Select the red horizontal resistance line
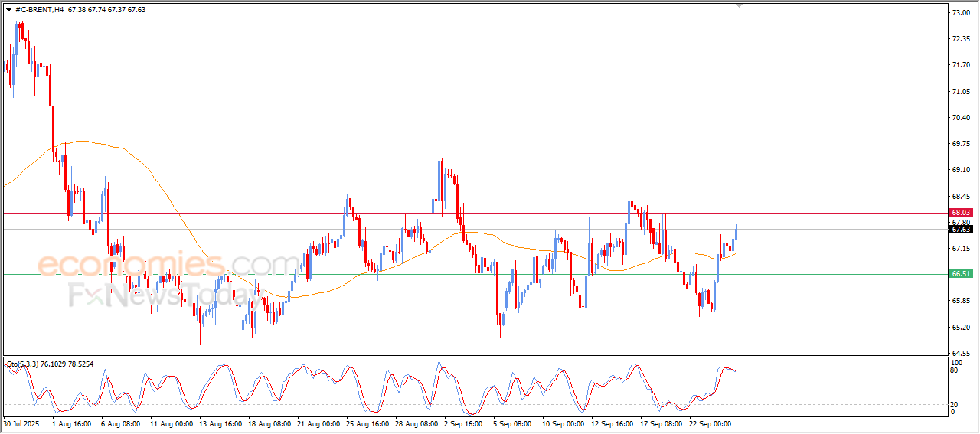This screenshot has width=980, height=434. coord(475,213)
